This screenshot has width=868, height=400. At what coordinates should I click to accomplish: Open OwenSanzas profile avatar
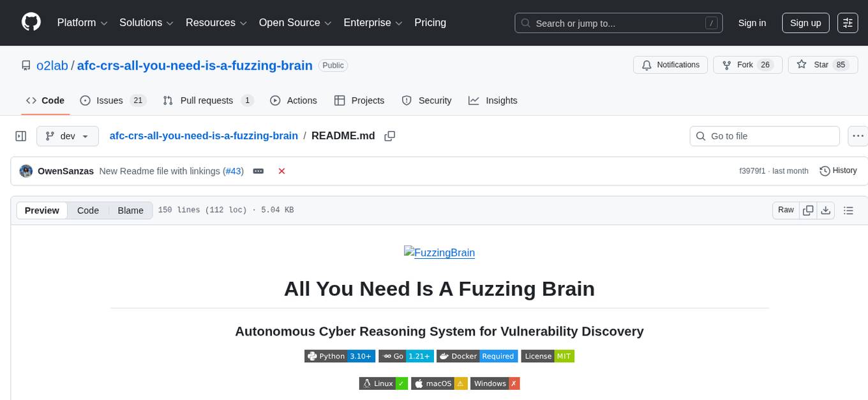26,171
